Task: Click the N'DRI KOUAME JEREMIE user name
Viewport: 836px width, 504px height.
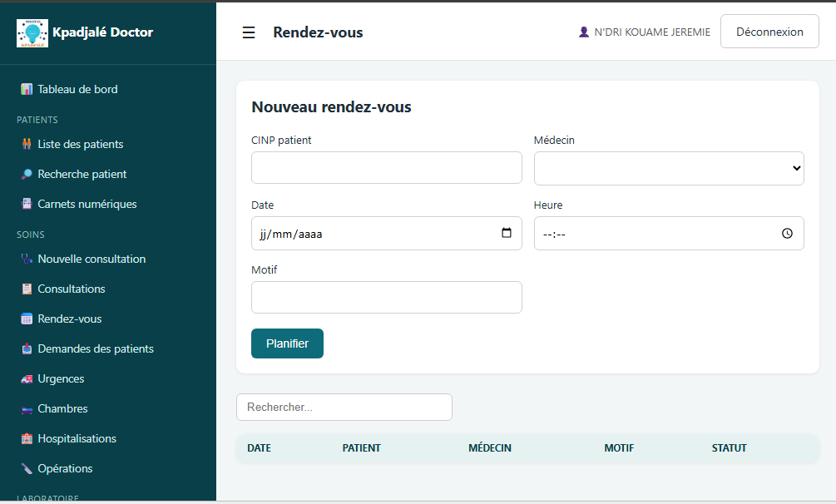Action: click(x=652, y=32)
